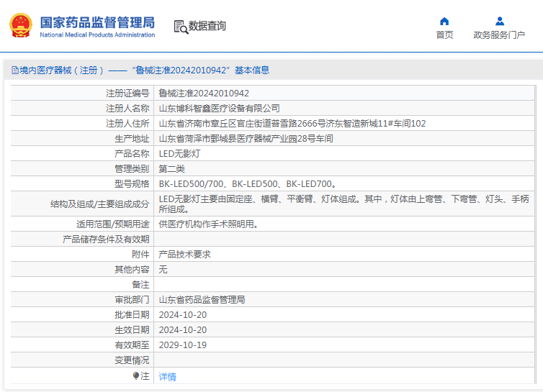This screenshot has width=543, height=392.
Task: Select model spec BK-LED500/700 value
Action: click(248, 184)
